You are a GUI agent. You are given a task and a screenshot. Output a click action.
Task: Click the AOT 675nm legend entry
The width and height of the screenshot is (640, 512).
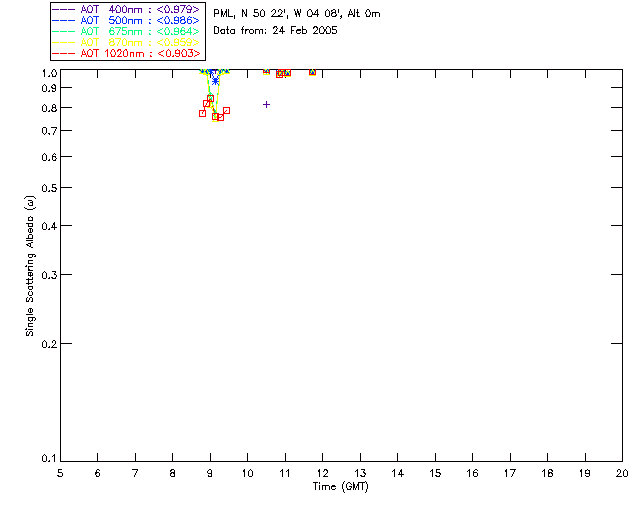tap(126, 31)
